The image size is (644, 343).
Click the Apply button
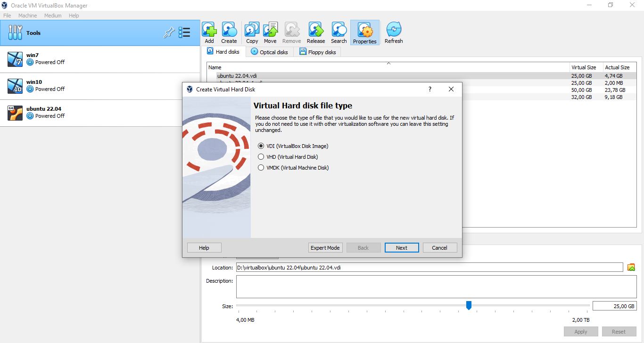581,332
